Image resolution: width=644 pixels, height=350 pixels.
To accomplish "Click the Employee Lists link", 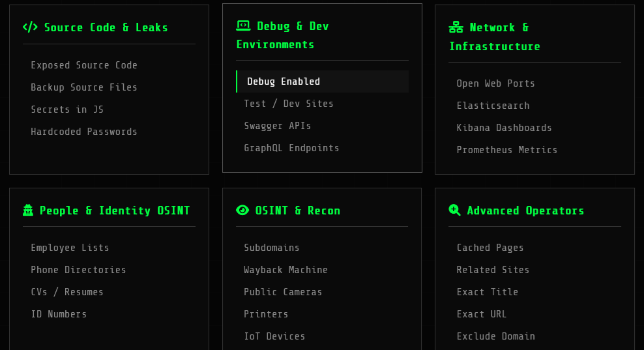I will [x=70, y=248].
